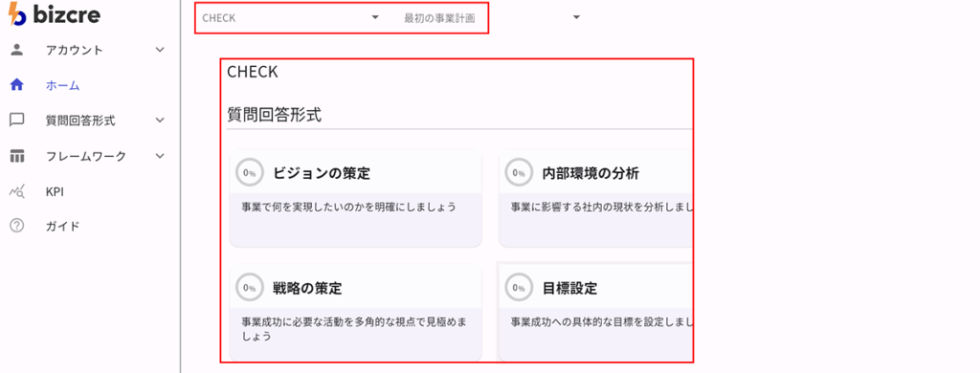Expand the アカウント chevron

pos(160,50)
